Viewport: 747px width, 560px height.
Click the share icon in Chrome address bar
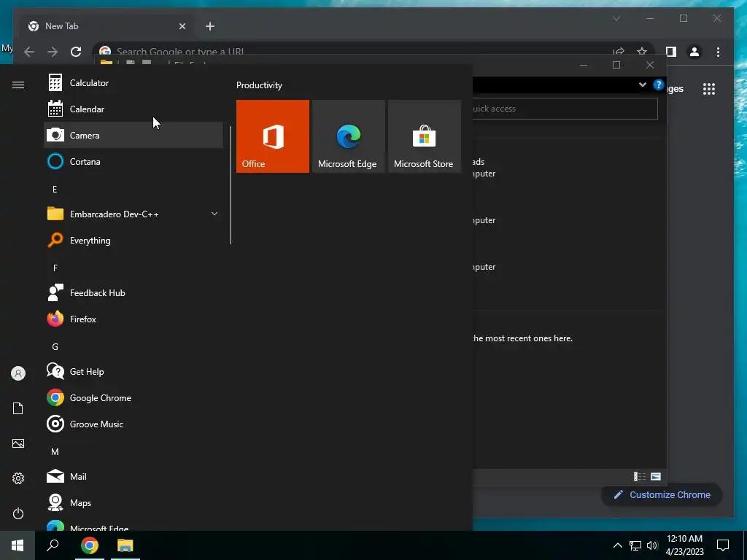coord(619,52)
